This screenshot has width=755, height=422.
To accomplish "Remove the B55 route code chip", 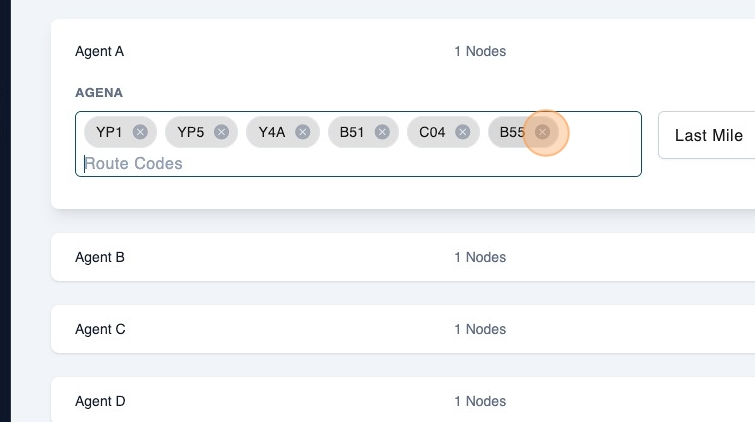I will [x=542, y=132].
